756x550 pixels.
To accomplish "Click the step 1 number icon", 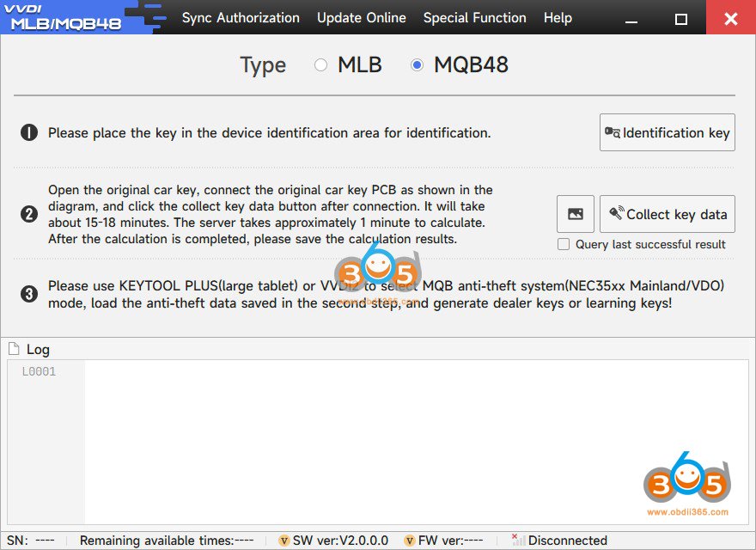I will click(x=29, y=132).
